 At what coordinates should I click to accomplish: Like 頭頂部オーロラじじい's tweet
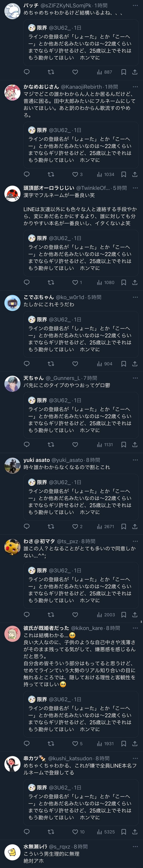pyautogui.click(x=75, y=282)
